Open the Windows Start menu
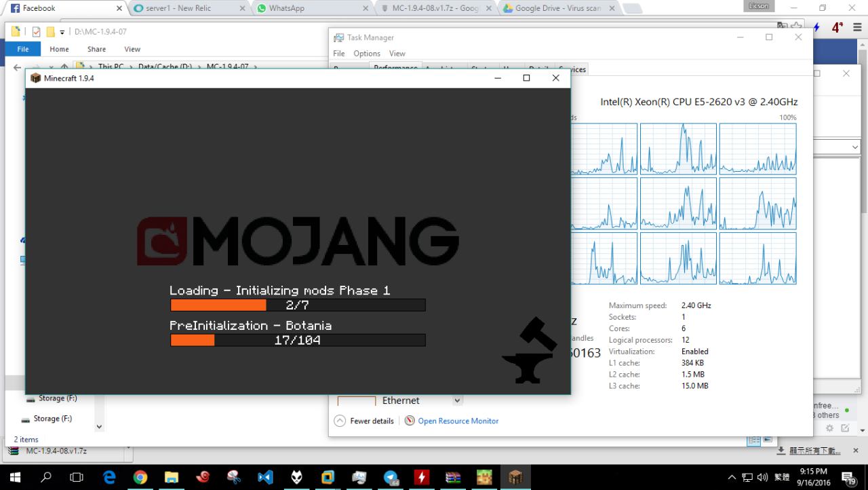 click(x=15, y=478)
